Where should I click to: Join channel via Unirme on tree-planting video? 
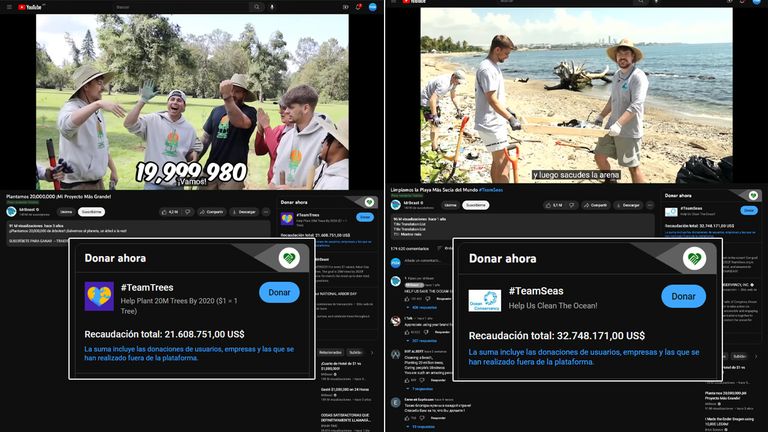tap(66, 212)
